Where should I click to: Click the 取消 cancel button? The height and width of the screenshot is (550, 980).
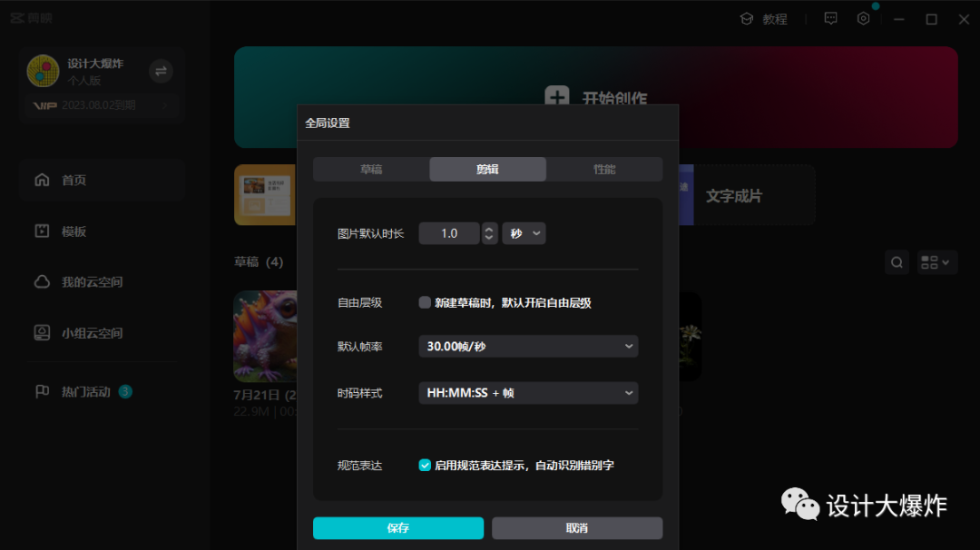tap(577, 528)
